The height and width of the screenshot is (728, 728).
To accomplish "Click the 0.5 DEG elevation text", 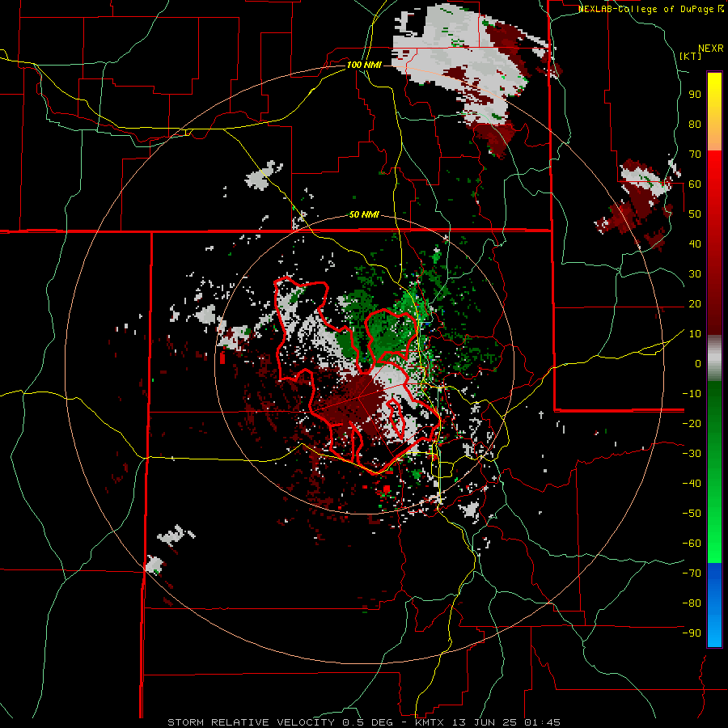I will 368,722.
